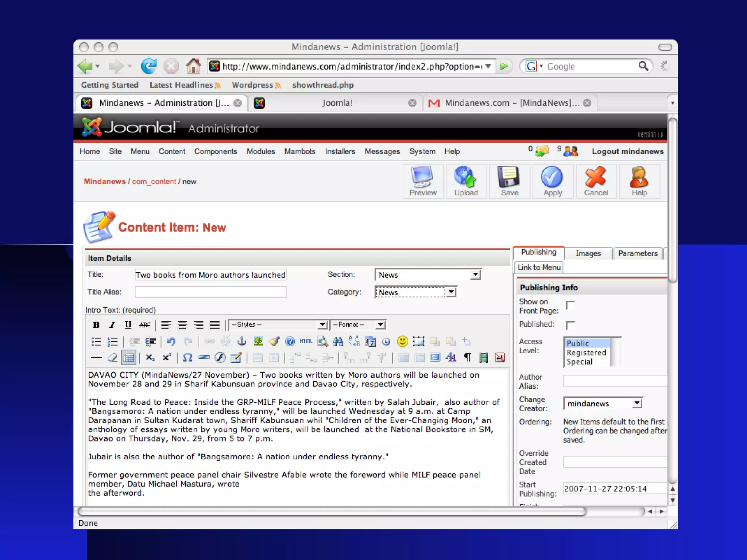Open the Change Creator dropdown
Viewport: 747px width, 560px height.
point(603,403)
